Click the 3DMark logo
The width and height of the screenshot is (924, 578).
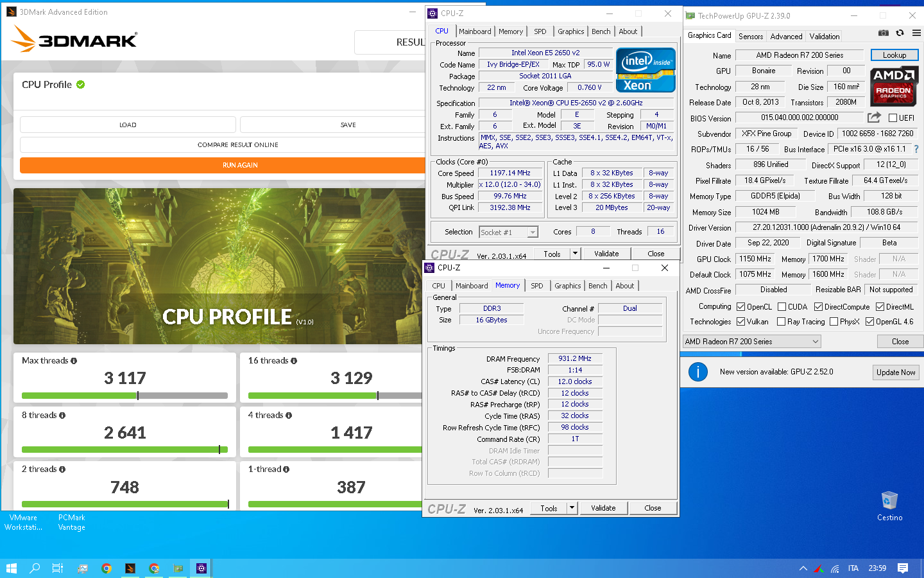[74, 39]
